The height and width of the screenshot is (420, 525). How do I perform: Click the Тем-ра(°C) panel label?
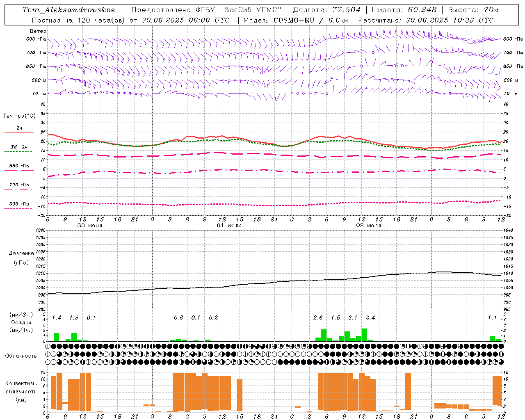click(x=19, y=116)
